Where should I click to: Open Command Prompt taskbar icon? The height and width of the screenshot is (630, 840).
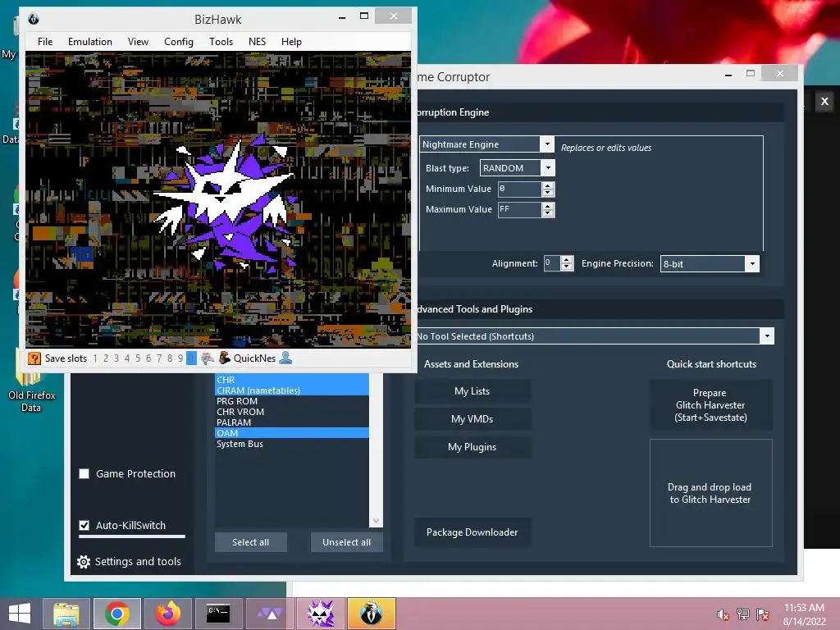tap(218, 614)
